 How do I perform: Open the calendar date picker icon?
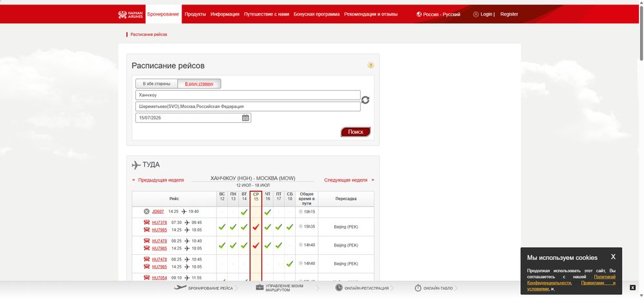[245, 118]
